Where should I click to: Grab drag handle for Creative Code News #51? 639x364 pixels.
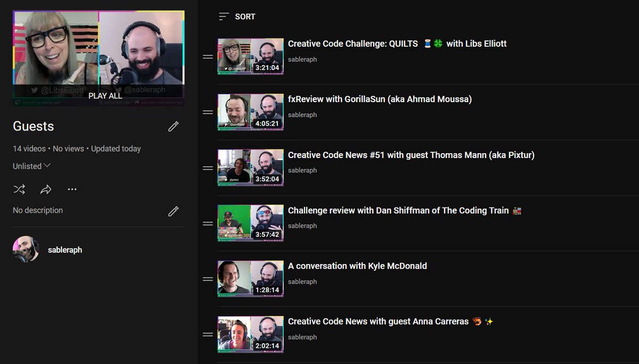click(208, 168)
